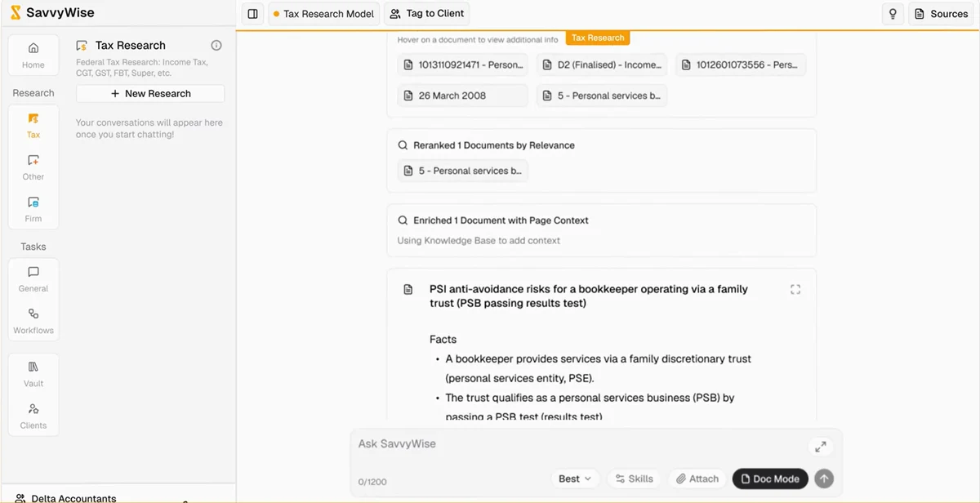Click Tag to Client button
Viewport: 980px width, 503px height.
[x=427, y=14]
